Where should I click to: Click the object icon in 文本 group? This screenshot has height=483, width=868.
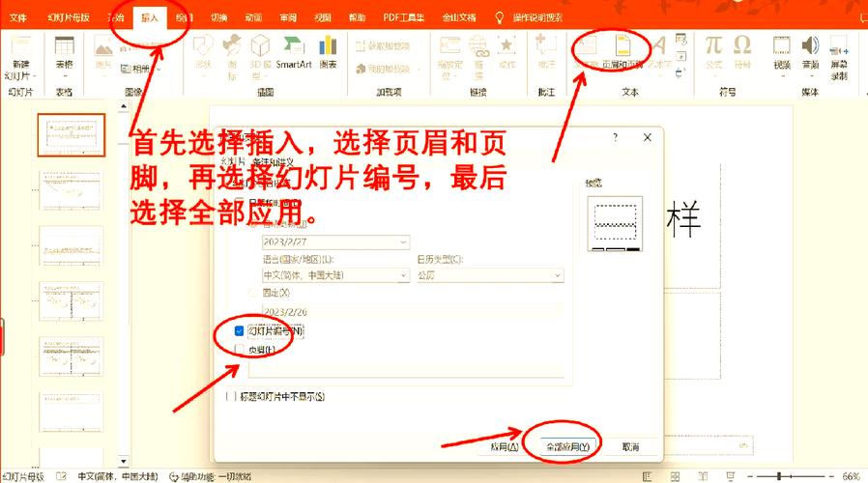click(680, 72)
